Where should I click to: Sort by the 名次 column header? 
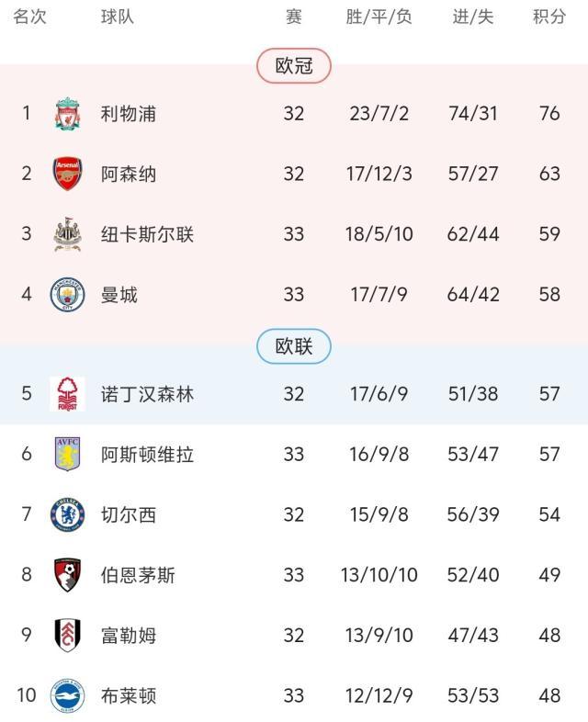click(29, 17)
